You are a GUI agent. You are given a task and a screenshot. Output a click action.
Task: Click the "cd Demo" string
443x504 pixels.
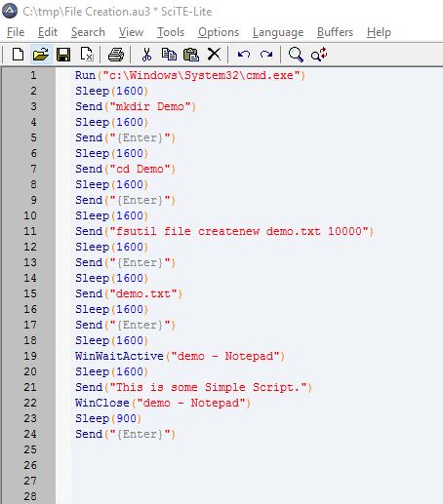tap(140, 169)
